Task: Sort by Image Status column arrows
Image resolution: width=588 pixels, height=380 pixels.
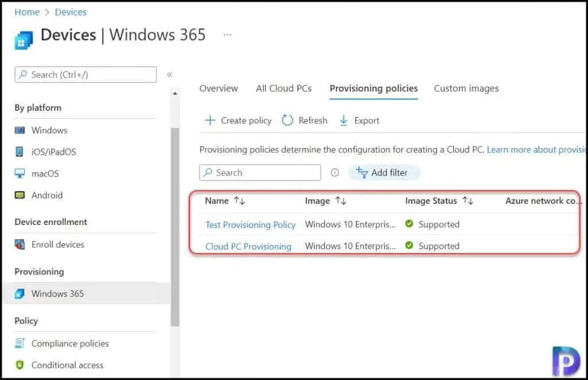Action: pyautogui.click(x=468, y=201)
